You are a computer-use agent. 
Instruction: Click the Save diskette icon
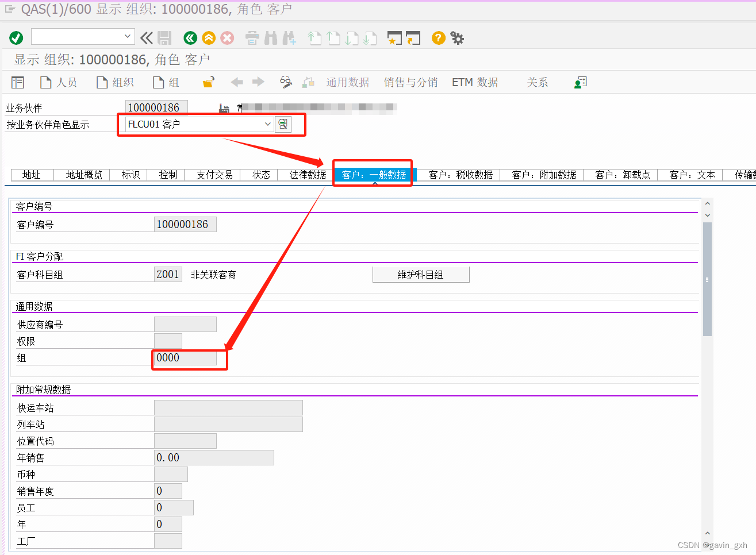[164, 38]
